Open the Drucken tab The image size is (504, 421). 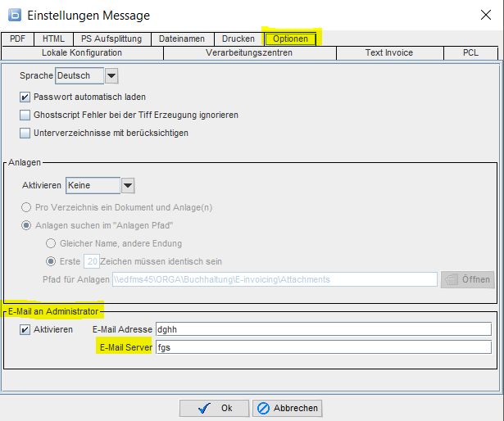point(238,38)
